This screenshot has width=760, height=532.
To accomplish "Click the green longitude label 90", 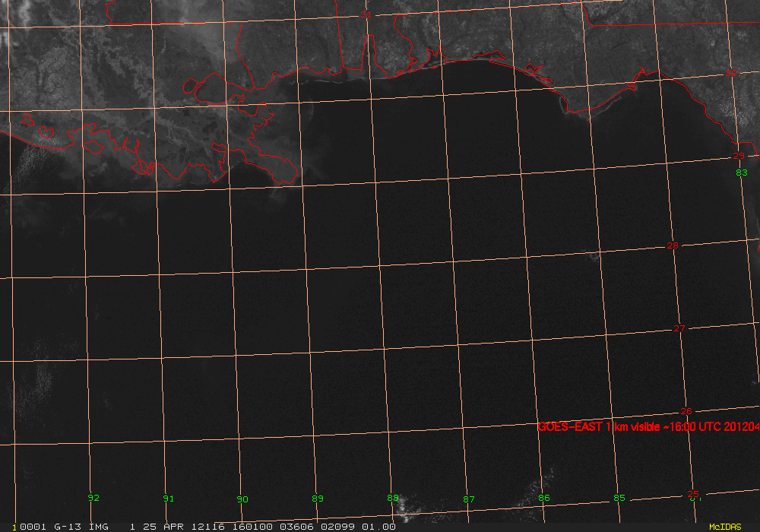I will (242, 499).
